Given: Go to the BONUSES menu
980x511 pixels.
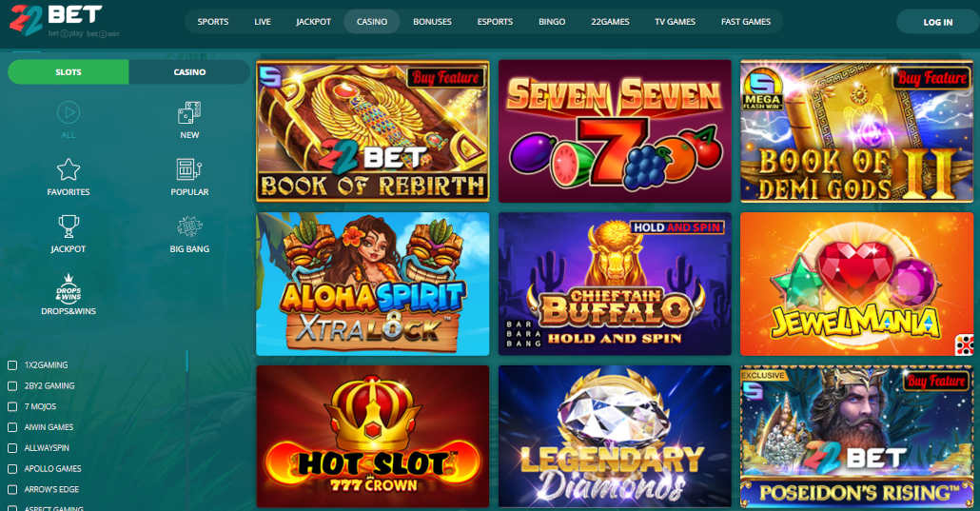Looking at the screenshot, I should coord(432,22).
